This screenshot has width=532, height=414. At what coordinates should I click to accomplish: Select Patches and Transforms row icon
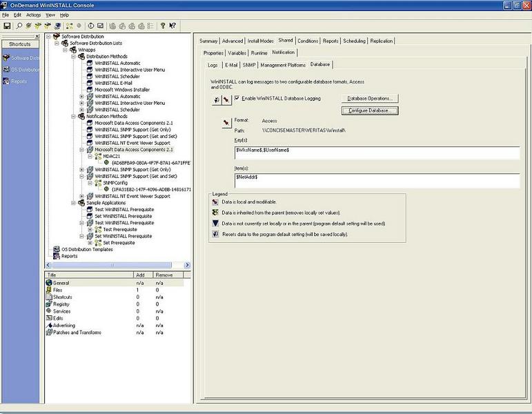click(x=49, y=332)
